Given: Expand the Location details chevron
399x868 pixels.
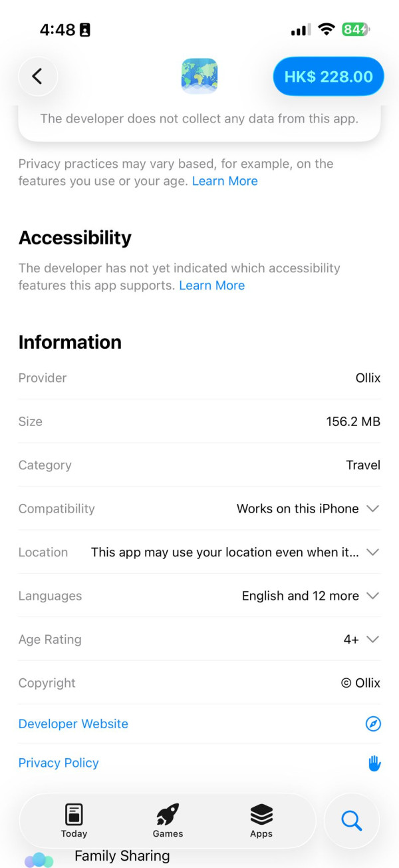Looking at the screenshot, I should (372, 552).
